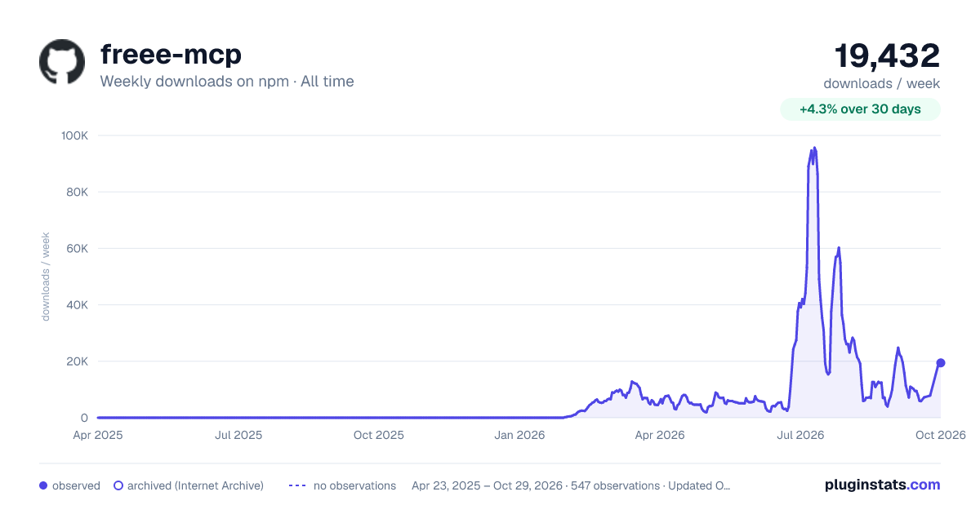Click the Jan 2026 x-axis label
The width and height of the screenshot is (980, 514).
pyautogui.click(x=520, y=435)
